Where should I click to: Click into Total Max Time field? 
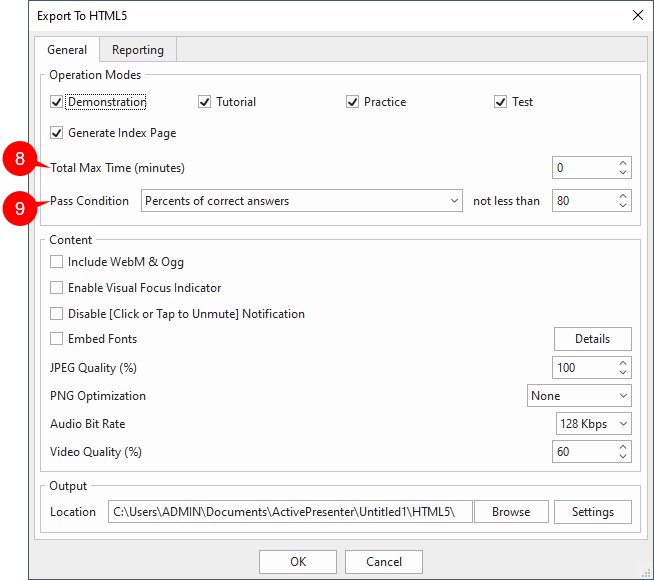tap(583, 168)
